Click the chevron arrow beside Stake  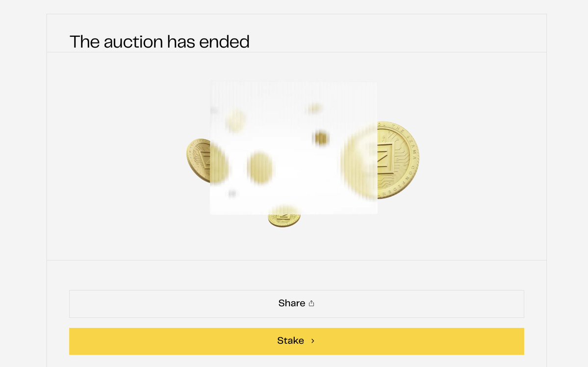(x=313, y=341)
